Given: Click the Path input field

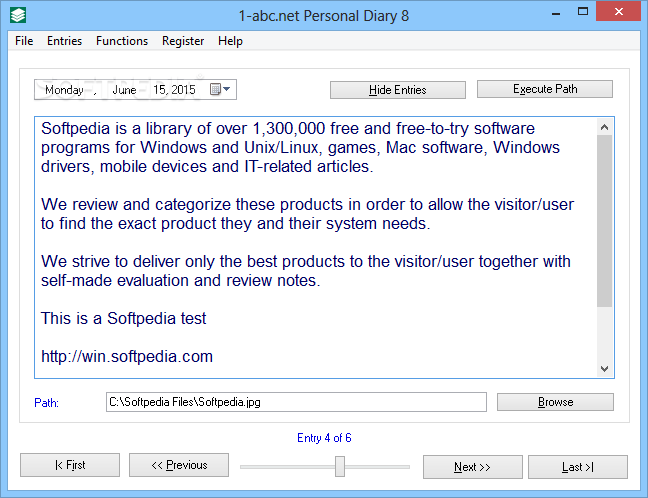Looking at the screenshot, I should (x=296, y=402).
